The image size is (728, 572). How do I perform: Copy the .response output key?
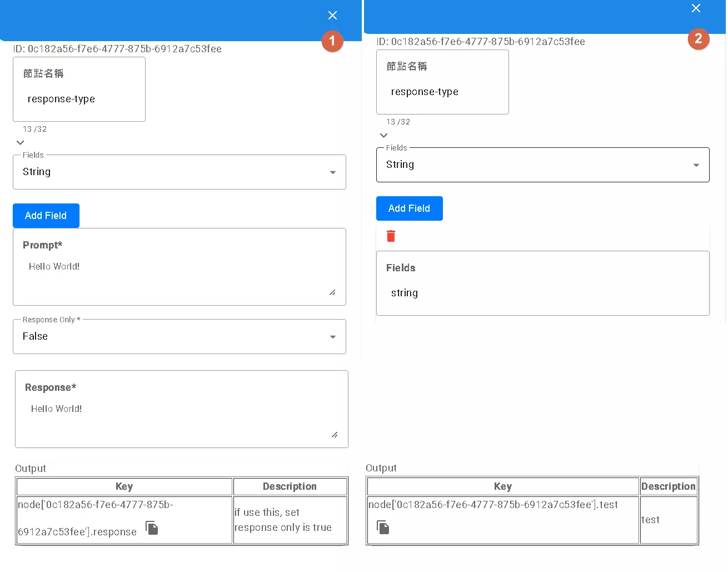(x=152, y=528)
